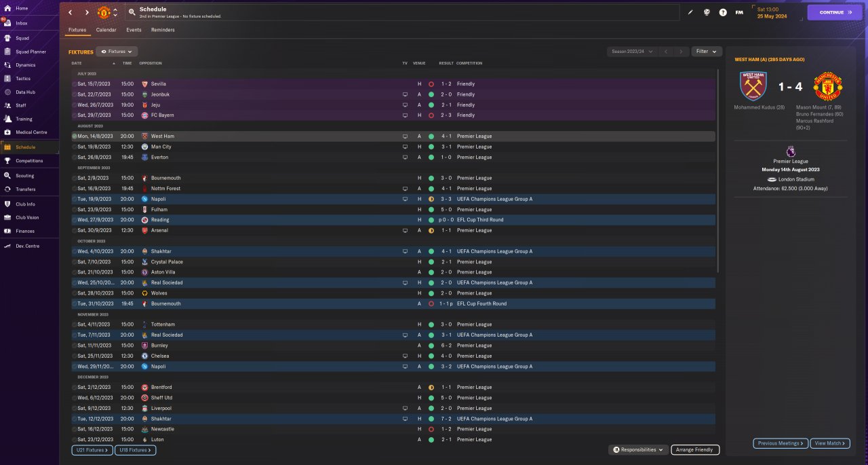Select the Sevilla row marker circle
The height and width of the screenshot is (465, 868).
75,84
